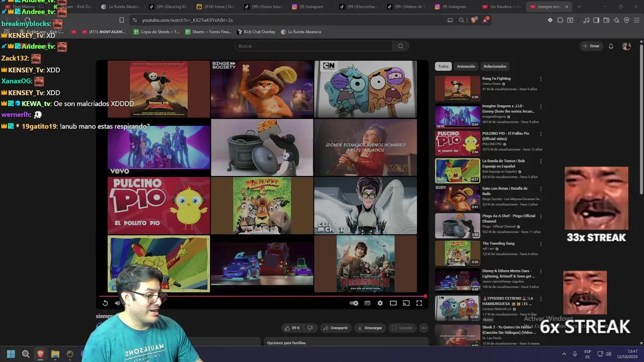Image resolution: width=644 pixels, height=362 pixels.
Task: Open the YouTube account avatar menu
Action: pos(626,46)
